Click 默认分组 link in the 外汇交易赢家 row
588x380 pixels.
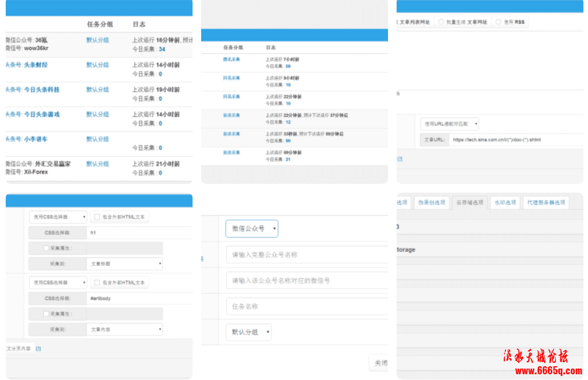point(97,164)
